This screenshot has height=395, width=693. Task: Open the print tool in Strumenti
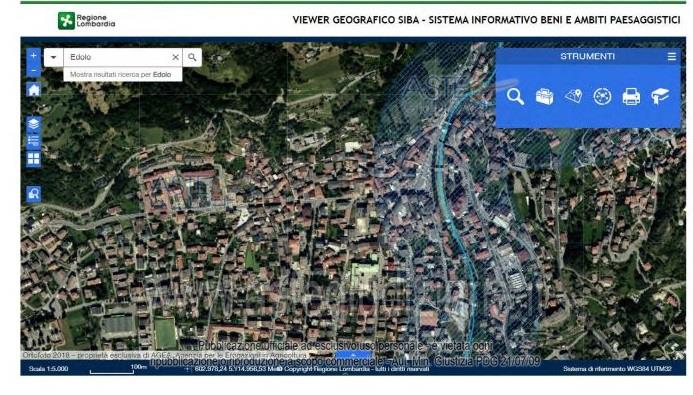[x=631, y=96]
